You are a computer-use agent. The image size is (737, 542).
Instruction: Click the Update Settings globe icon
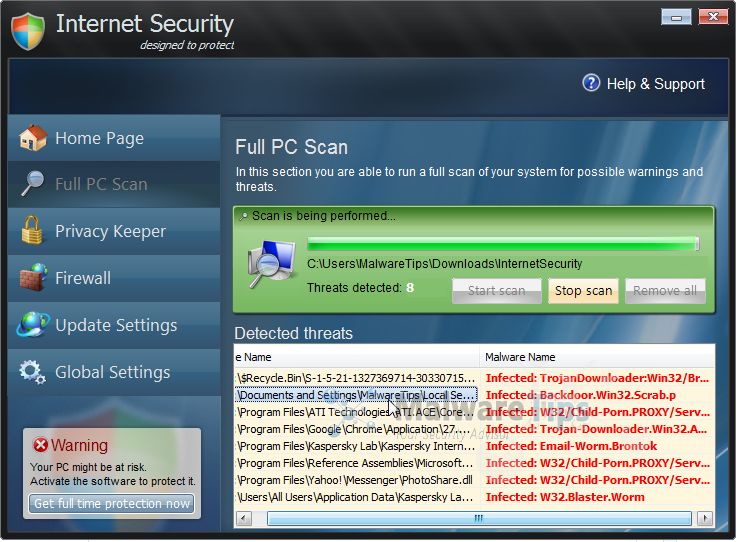tap(33, 325)
